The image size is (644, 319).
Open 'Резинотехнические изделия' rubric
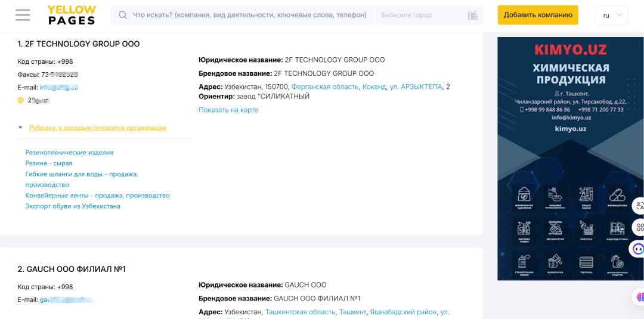point(69,152)
